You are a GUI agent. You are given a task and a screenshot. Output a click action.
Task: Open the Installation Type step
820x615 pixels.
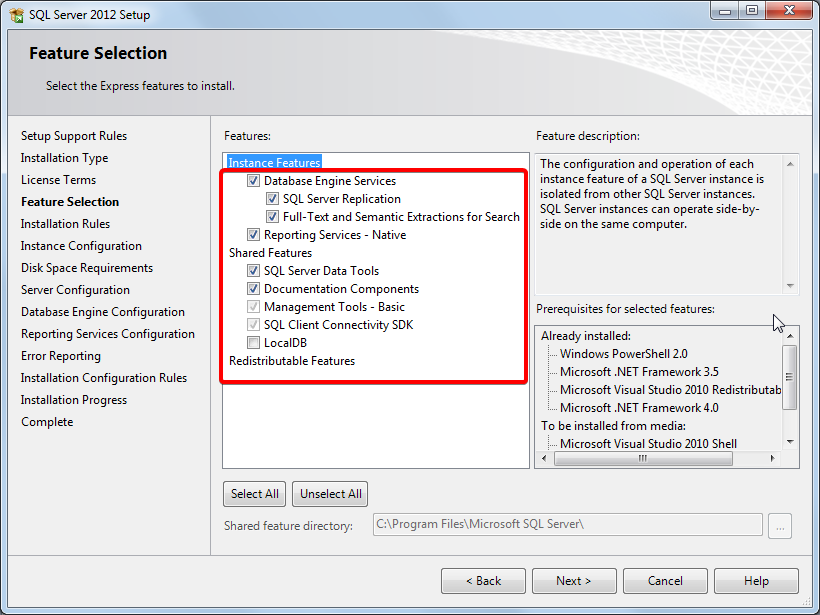[x=64, y=158]
